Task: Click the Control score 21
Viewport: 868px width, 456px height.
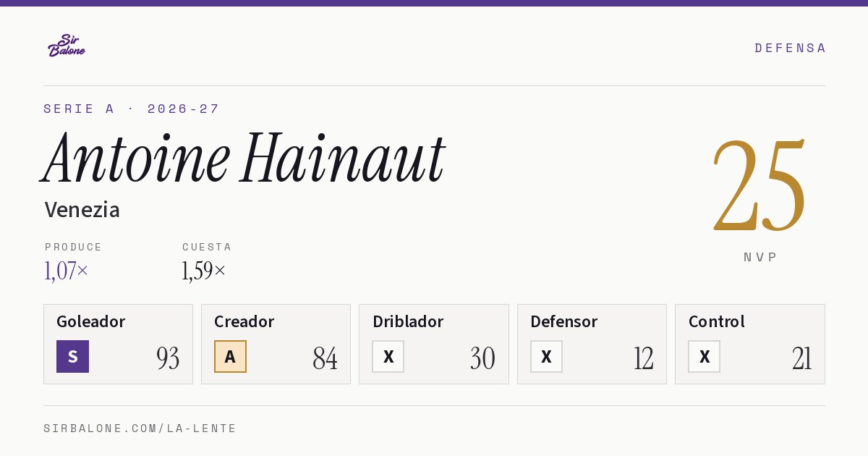Action: 801,358
